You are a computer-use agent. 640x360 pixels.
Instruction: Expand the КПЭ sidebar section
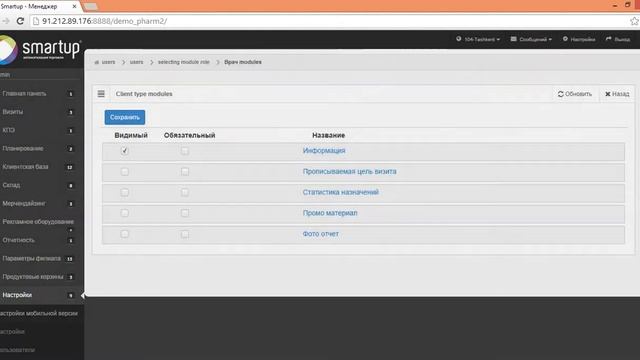39,130
